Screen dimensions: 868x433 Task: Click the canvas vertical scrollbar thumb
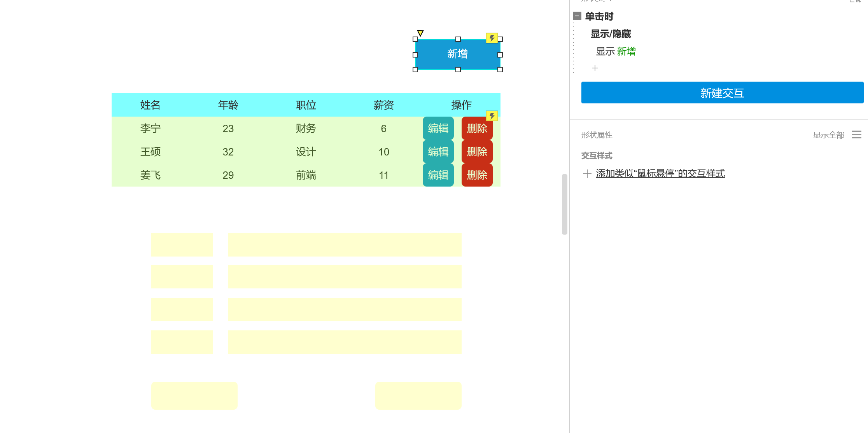pyautogui.click(x=564, y=204)
